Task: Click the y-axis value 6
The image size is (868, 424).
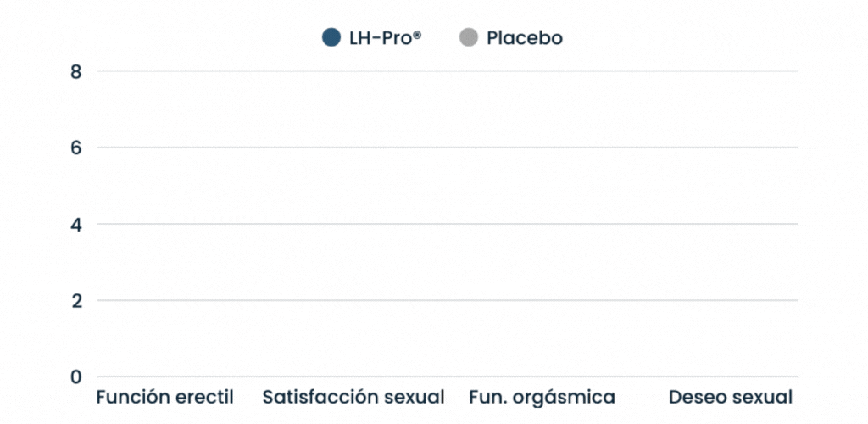Action: point(76,148)
